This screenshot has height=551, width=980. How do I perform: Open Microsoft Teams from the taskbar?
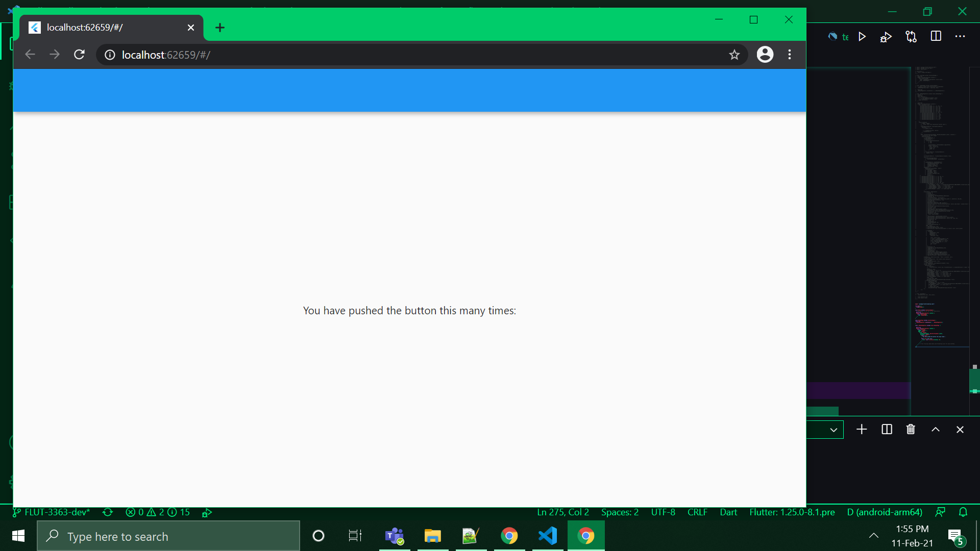coord(395,536)
